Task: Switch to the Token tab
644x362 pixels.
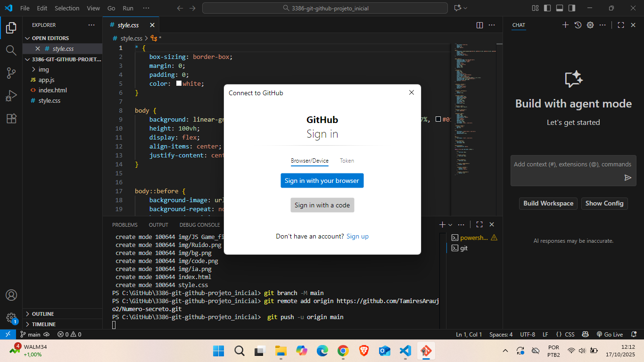Action: 347,161
